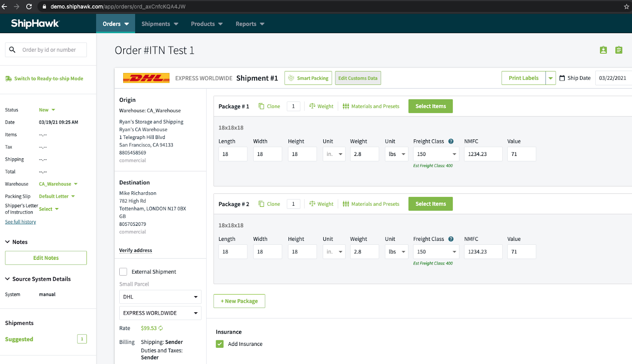Open the Shipments menu
The width and height of the screenshot is (632, 364).
click(x=159, y=24)
